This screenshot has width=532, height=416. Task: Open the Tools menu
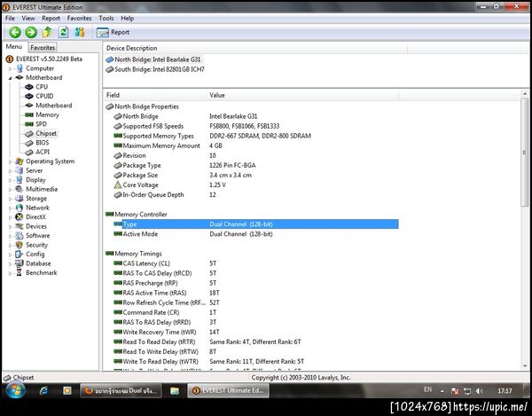click(x=106, y=19)
